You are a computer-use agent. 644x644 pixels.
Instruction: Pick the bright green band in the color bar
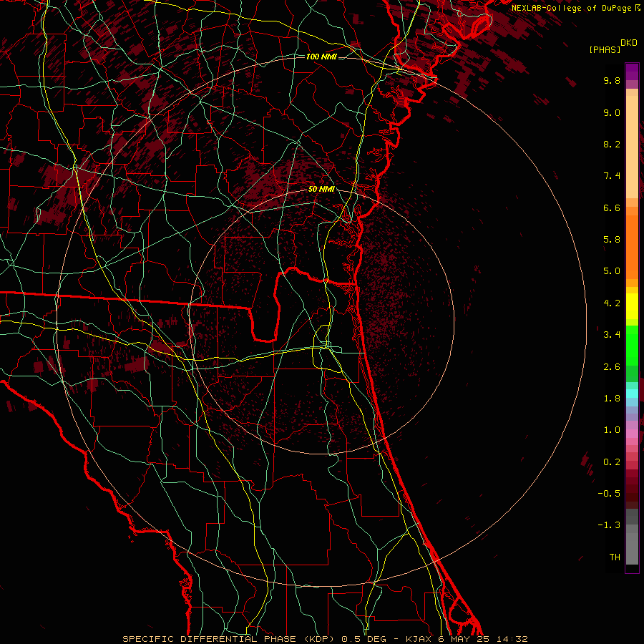point(632,346)
